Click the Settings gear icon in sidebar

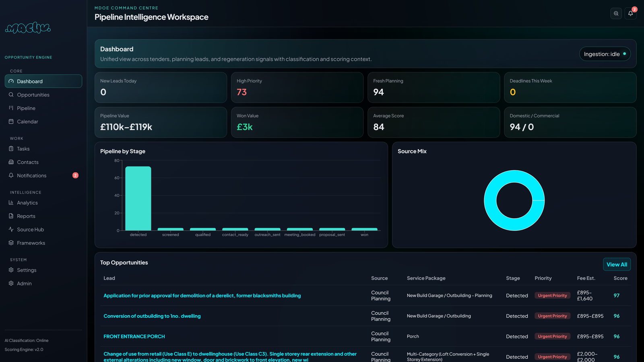11,270
